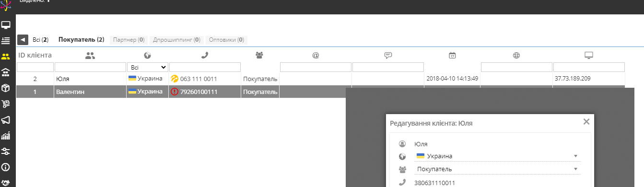Click the website filter input field
The height and width of the screenshot is (187, 644).
click(x=516, y=67)
